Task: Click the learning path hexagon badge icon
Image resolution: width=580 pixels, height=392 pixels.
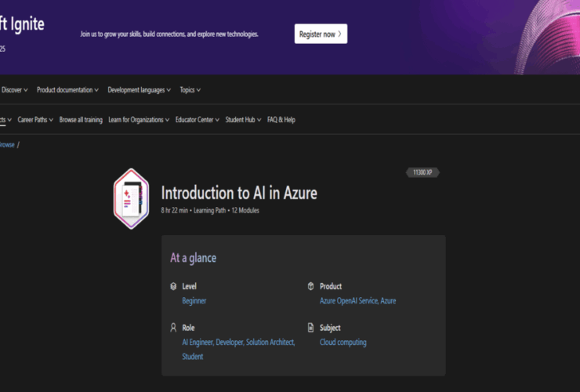Action: coord(132,199)
